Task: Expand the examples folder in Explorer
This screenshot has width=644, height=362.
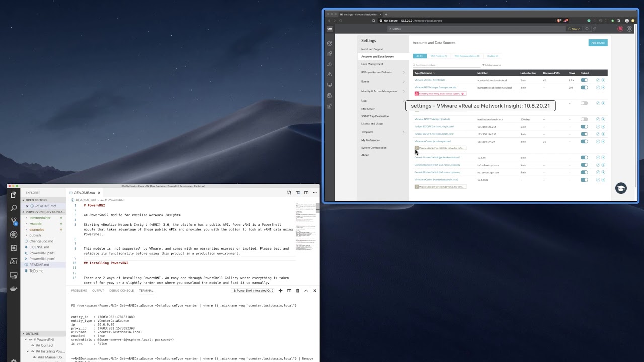Action: (x=37, y=229)
